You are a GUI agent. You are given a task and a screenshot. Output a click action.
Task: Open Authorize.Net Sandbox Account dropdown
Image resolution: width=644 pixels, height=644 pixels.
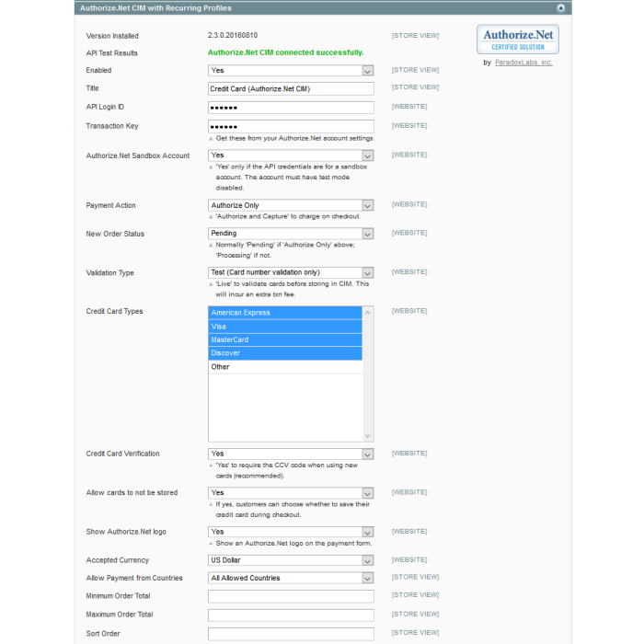pyautogui.click(x=291, y=155)
